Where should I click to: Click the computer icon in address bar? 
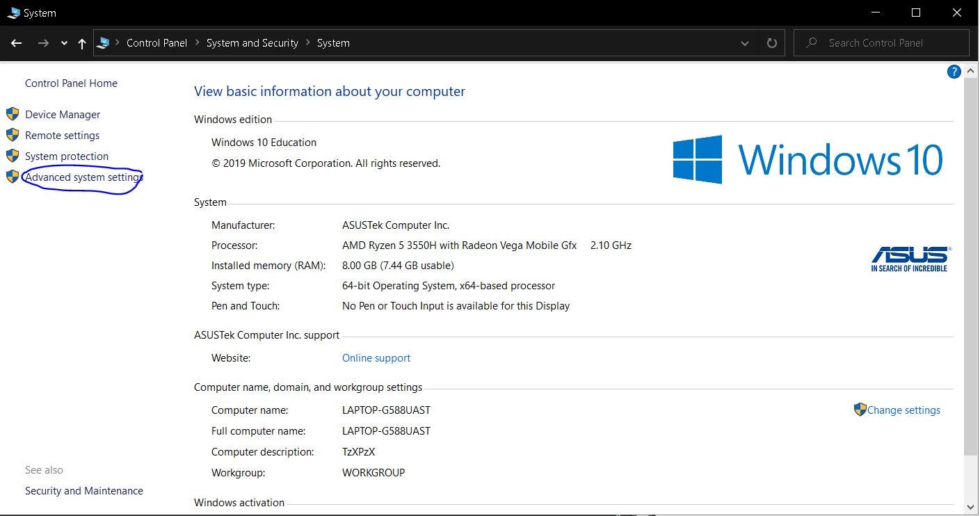coord(104,43)
